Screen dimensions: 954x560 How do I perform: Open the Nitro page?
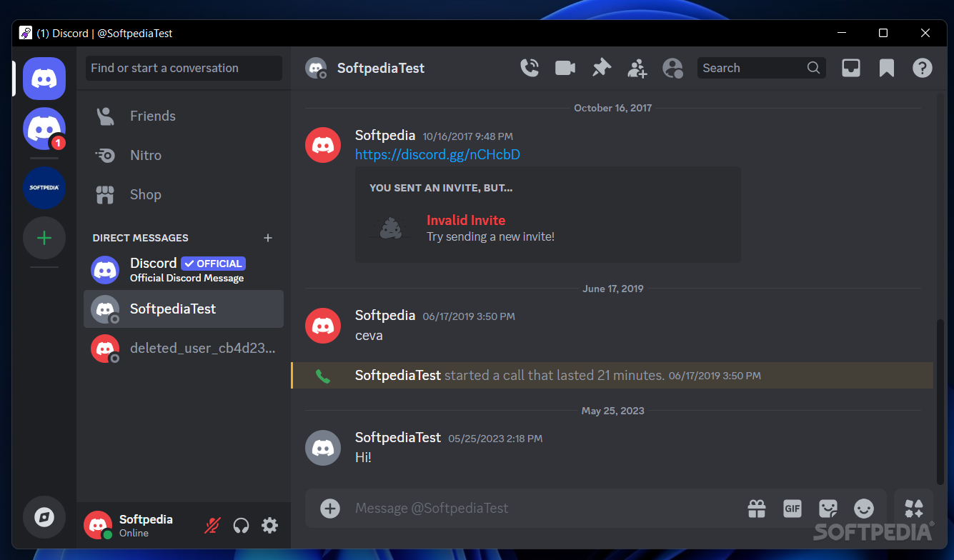145,155
